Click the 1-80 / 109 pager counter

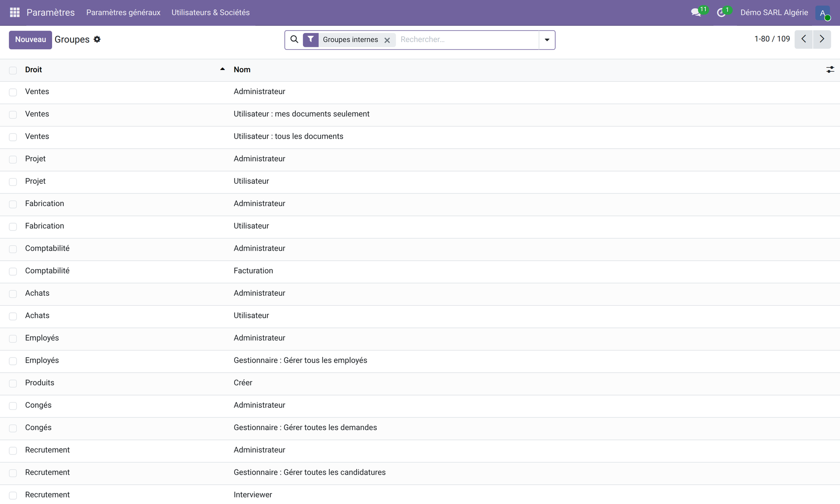pyautogui.click(x=772, y=39)
